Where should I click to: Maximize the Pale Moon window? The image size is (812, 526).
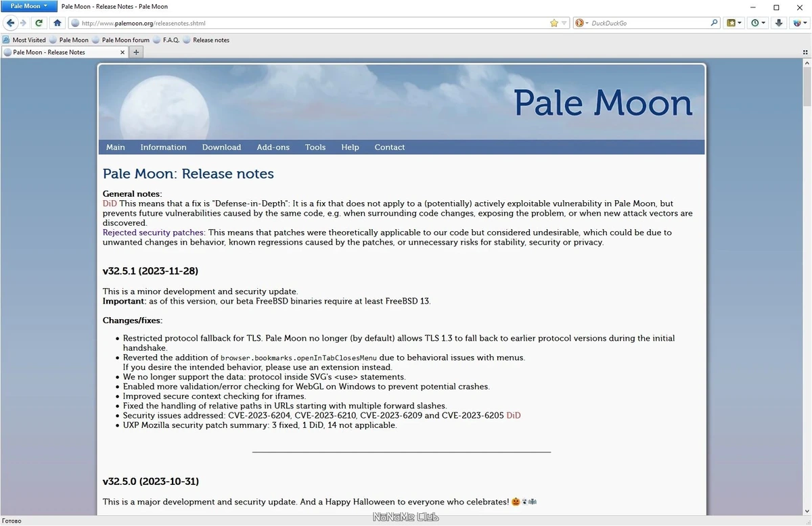click(x=776, y=7)
